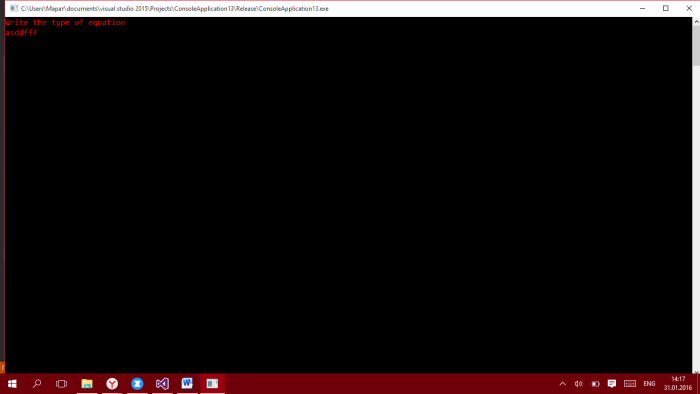Image resolution: width=700 pixels, height=394 pixels.
Task: Open the taskbar search magnifier
Action: 37,384
